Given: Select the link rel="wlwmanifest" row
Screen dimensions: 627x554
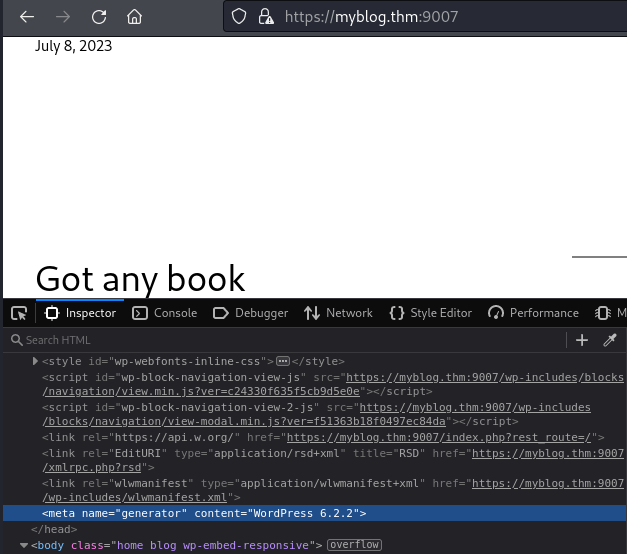Looking at the screenshot, I should pyautogui.click(x=315, y=490).
